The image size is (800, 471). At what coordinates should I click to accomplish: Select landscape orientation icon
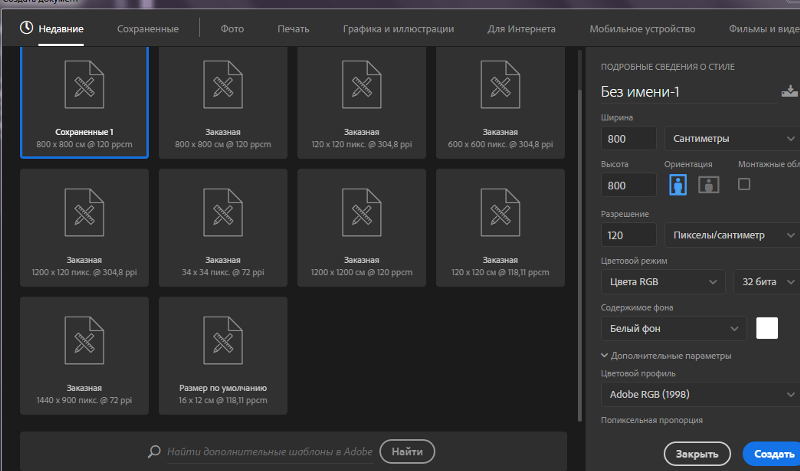click(x=709, y=185)
